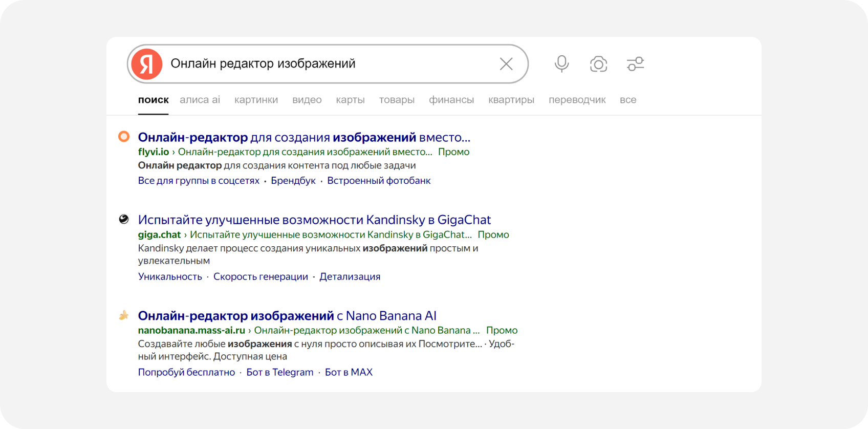Viewport: 868px width, 429px height.
Task: Click the snippet starting «Kandinsky делает процесс создания»
Action: tap(308, 254)
